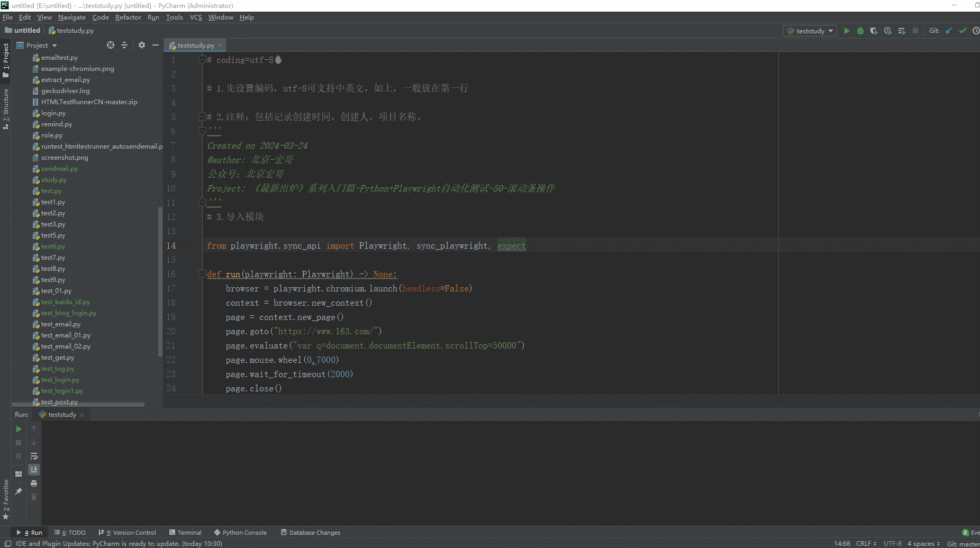Click the untitled breadcrumb in navigation bar
Screen dimensions: 980x548
pos(23,30)
